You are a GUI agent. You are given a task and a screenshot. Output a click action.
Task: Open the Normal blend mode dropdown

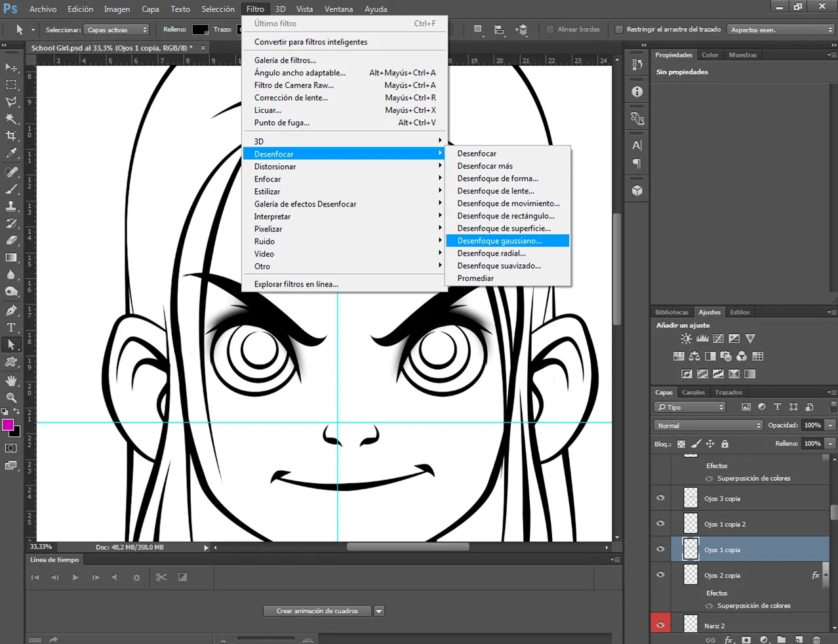click(x=708, y=426)
